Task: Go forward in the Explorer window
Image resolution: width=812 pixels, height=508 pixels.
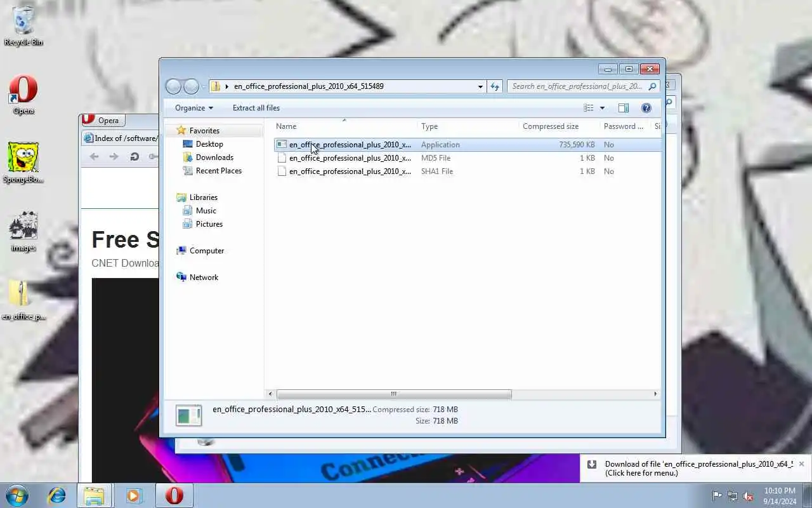Action: [191, 86]
